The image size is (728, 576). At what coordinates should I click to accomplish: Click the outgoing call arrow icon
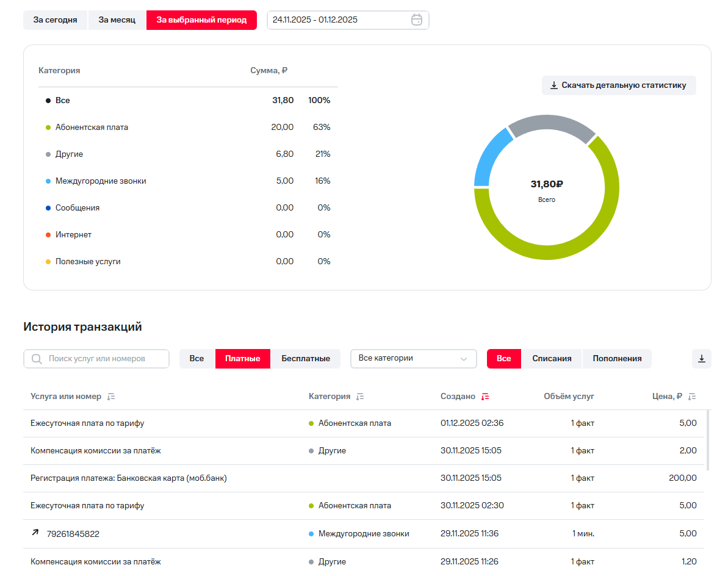pos(35,533)
